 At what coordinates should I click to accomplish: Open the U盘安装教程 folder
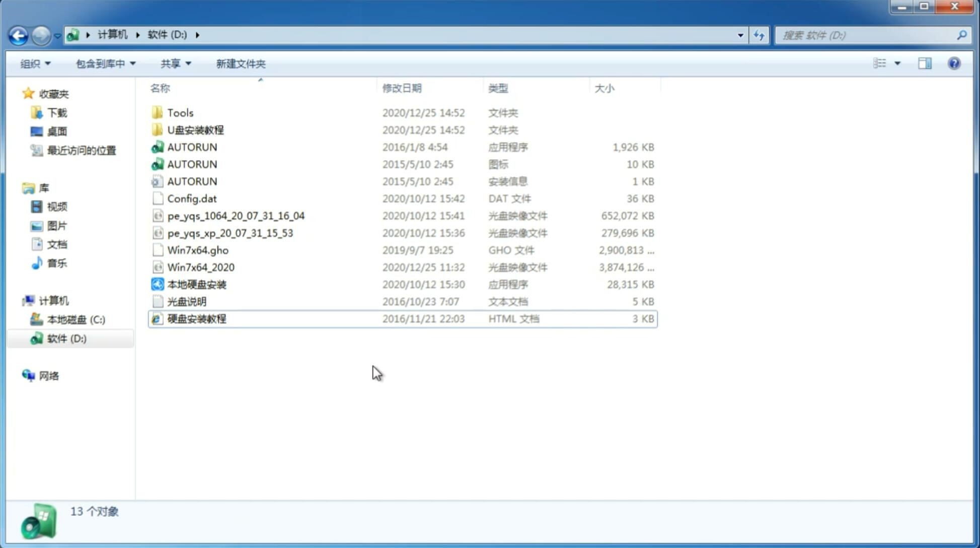[x=195, y=130]
